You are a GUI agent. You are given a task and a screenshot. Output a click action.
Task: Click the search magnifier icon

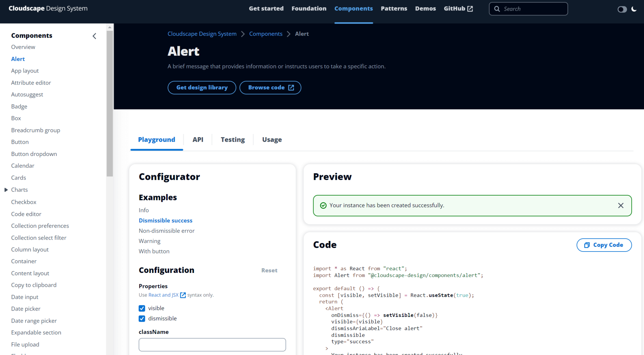tap(497, 9)
